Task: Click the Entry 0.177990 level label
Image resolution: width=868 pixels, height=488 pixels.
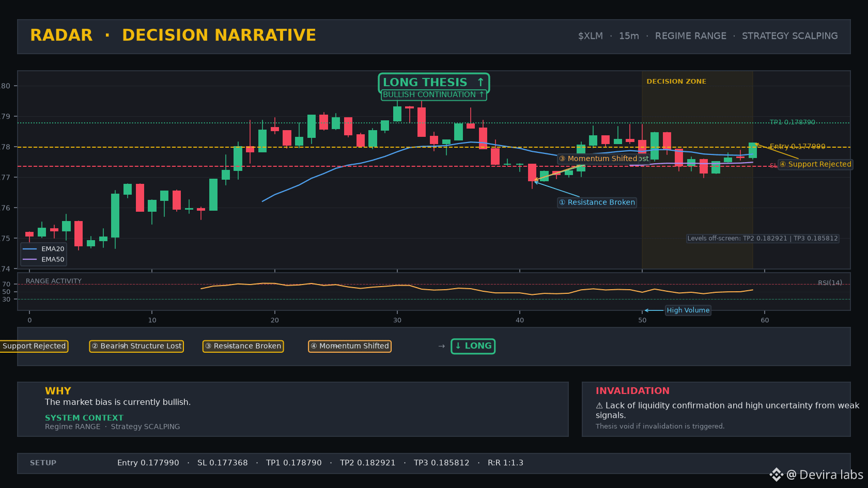Action: (x=797, y=147)
